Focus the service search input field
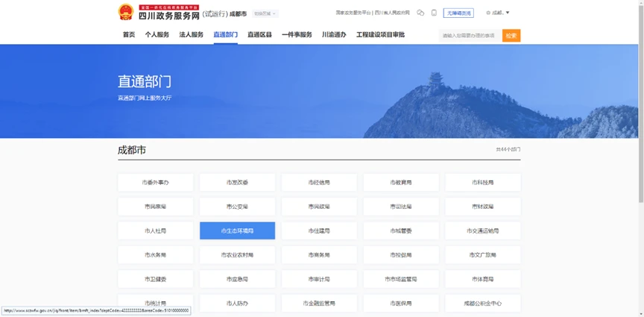This screenshot has width=644, height=317. [470, 36]
